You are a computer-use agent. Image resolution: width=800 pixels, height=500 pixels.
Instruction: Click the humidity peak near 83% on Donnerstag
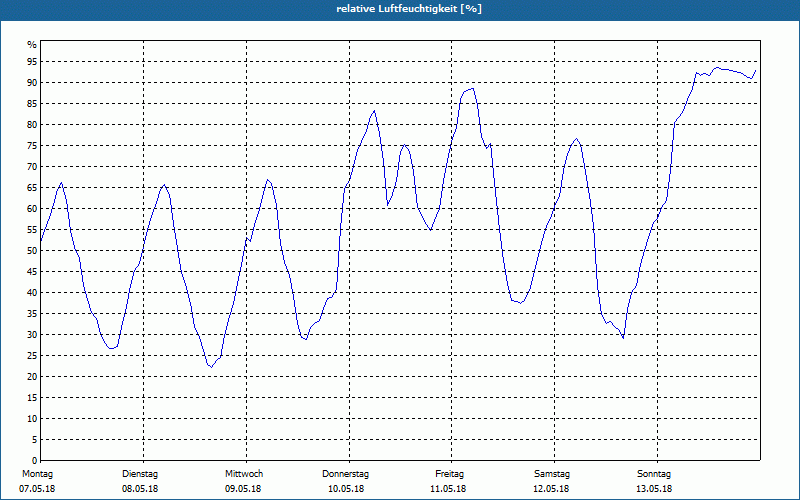click(x=374, y=111)
